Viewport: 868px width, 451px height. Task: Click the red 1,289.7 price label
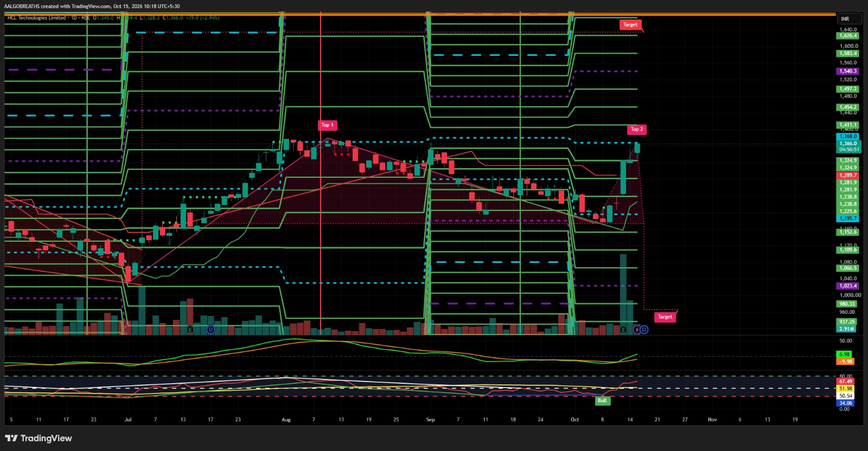pyautogui.click(x=848, y=176)
